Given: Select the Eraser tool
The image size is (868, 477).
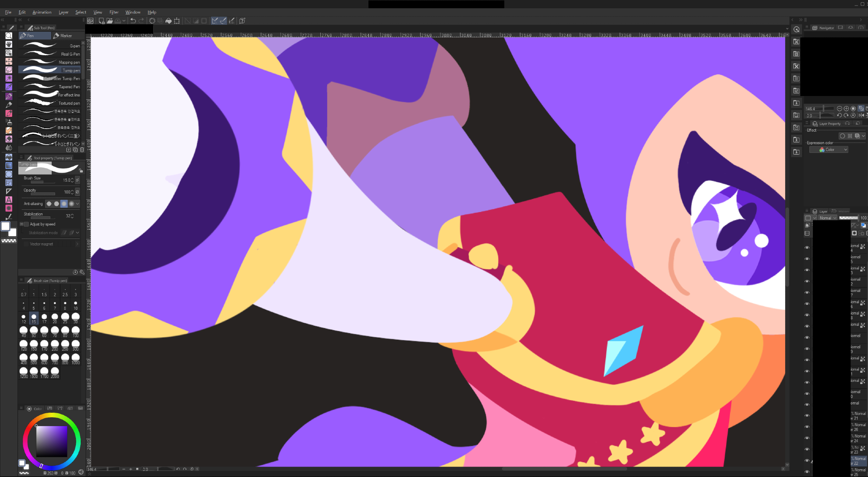Looking at the screenshot, I should [x=9, y=139].
